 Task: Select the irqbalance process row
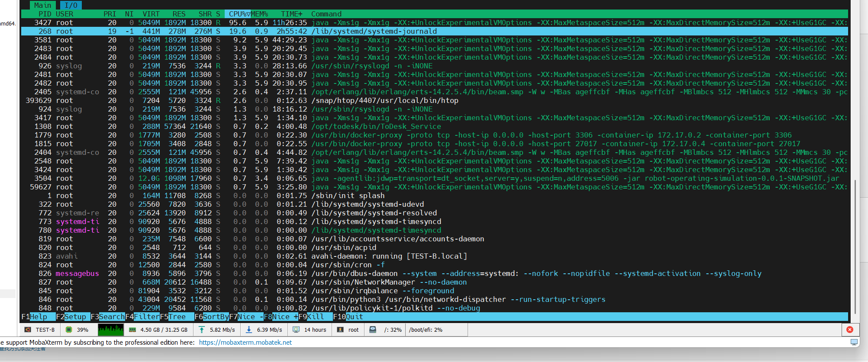coord(435,291)
